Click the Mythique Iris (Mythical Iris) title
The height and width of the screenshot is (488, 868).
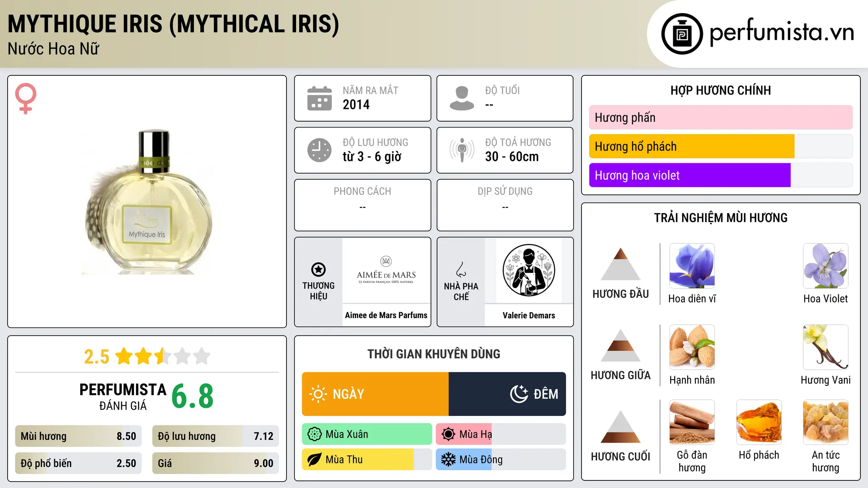173,24
